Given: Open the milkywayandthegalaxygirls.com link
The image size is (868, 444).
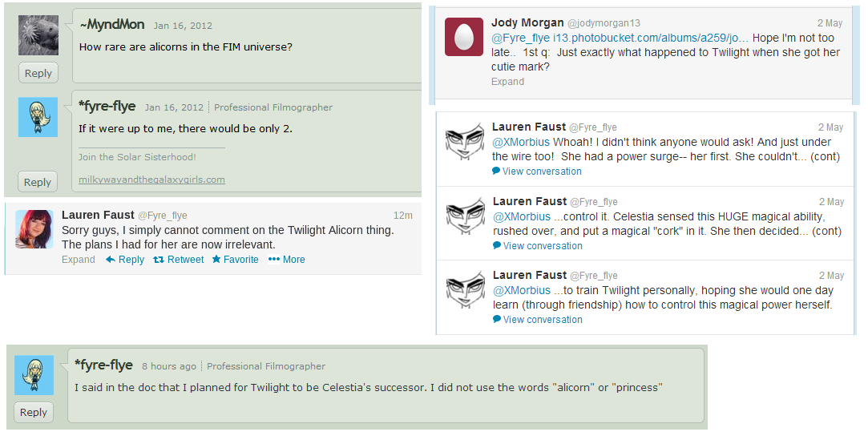Looking at the screenshot, I should tap(151, 180).
